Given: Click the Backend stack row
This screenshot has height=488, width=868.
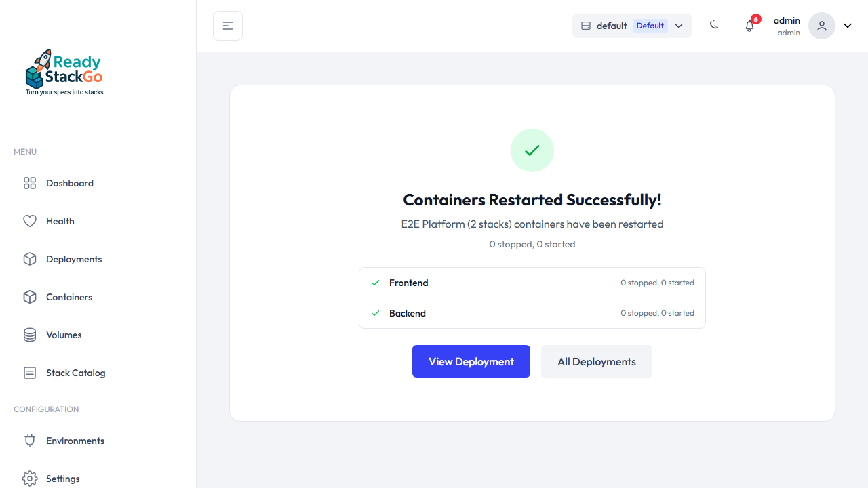Looking at the screenshot, I should click(532, 313).
